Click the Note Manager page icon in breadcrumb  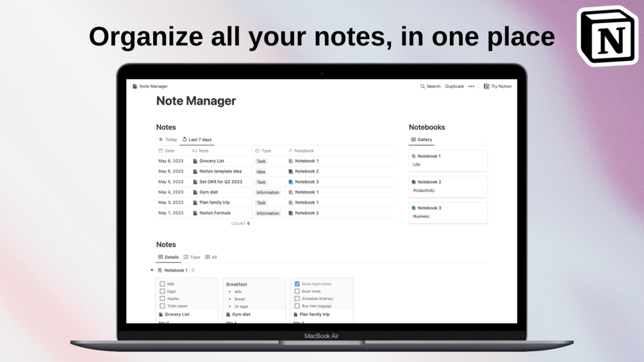tap(135, 86)
